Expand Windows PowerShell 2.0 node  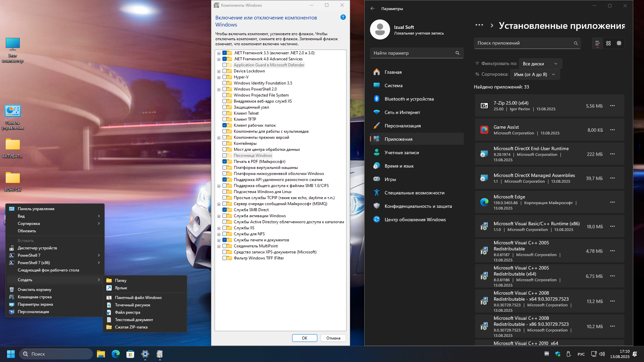click(219, 89)
